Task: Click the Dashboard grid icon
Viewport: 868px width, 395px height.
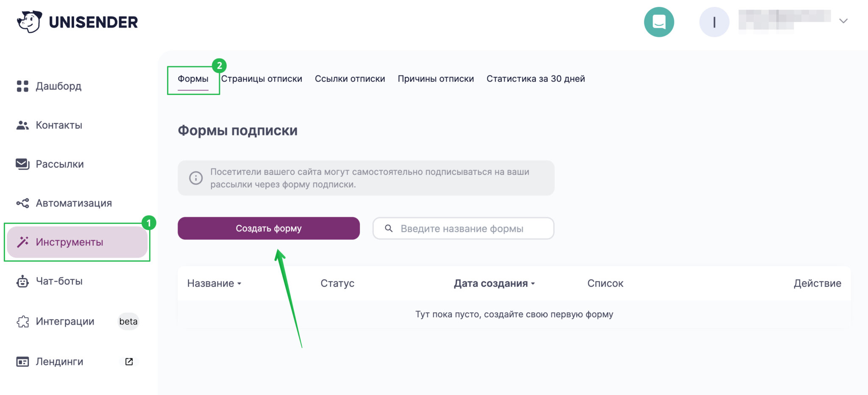Action: [22, 86]
